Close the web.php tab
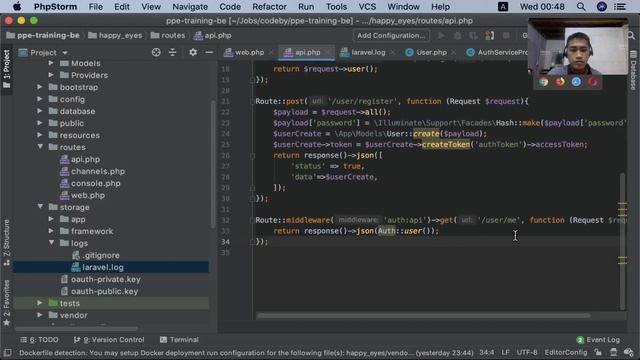Image resolution: width=640 pixels, height=360 pixels. pos(271,52)
